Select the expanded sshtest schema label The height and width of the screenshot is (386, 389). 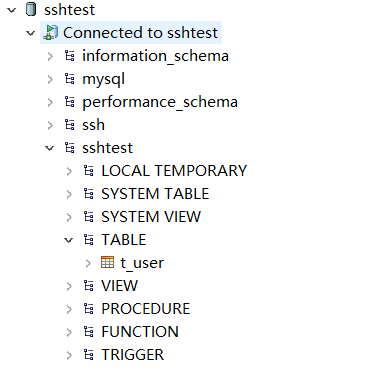(107, 148)
